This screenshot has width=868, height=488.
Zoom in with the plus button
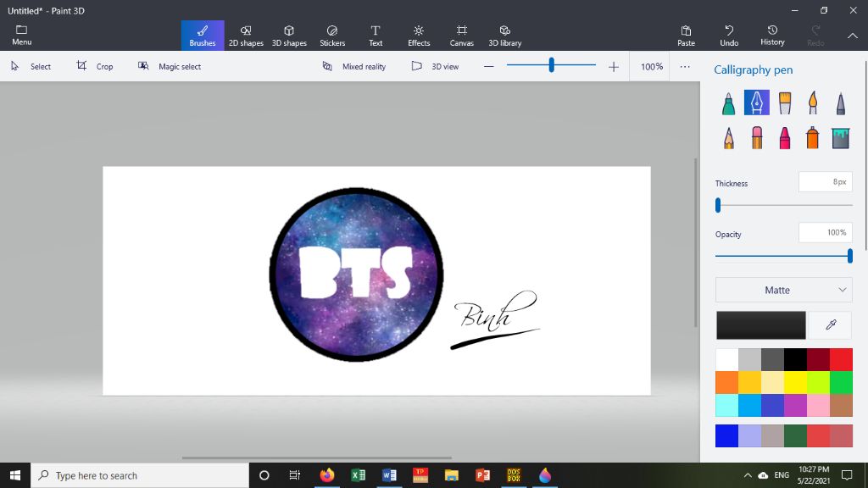pyautogui.click(x=614, y=66)
